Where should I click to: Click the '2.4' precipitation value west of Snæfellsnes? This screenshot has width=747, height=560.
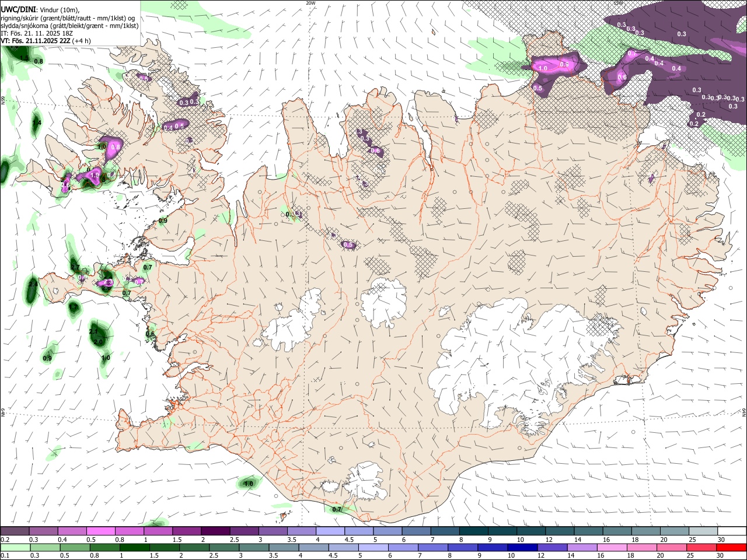(33, 285)
